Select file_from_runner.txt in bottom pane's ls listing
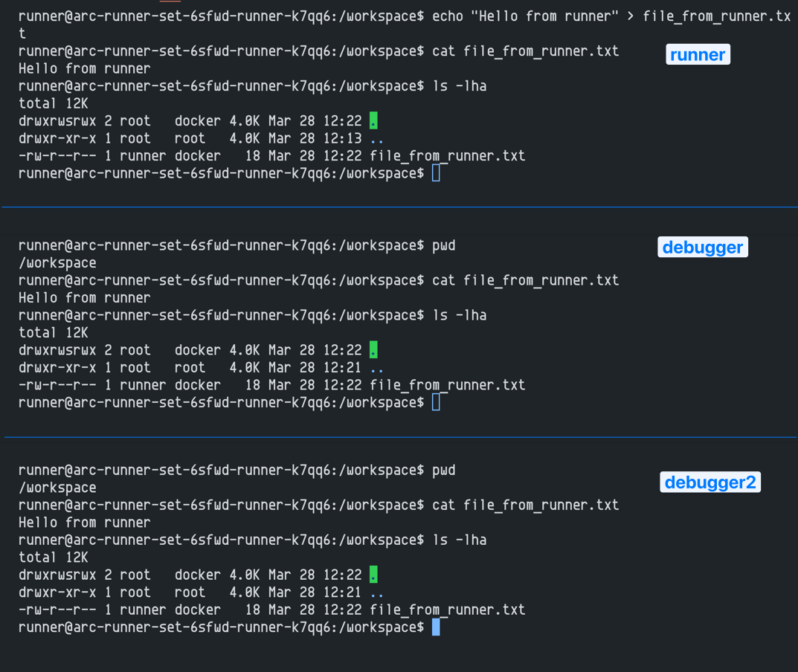The height and width of the screenshot is (672, 798). coord(447,610)
